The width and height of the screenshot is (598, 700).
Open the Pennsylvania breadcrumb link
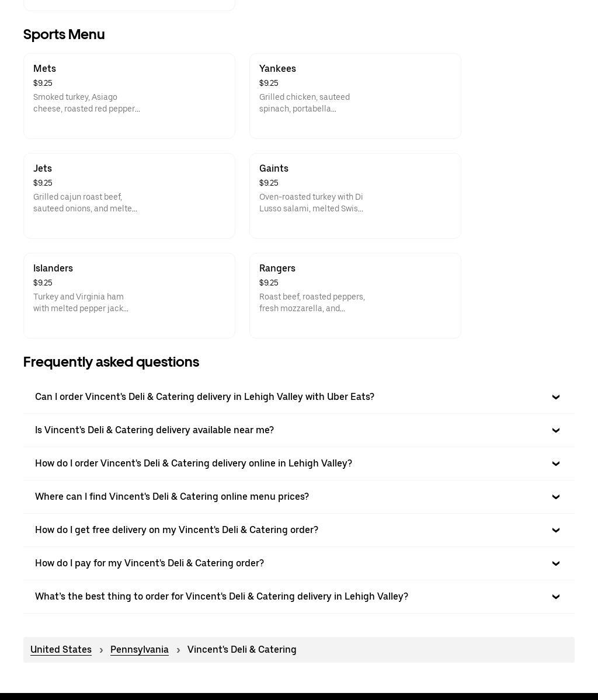140,650
